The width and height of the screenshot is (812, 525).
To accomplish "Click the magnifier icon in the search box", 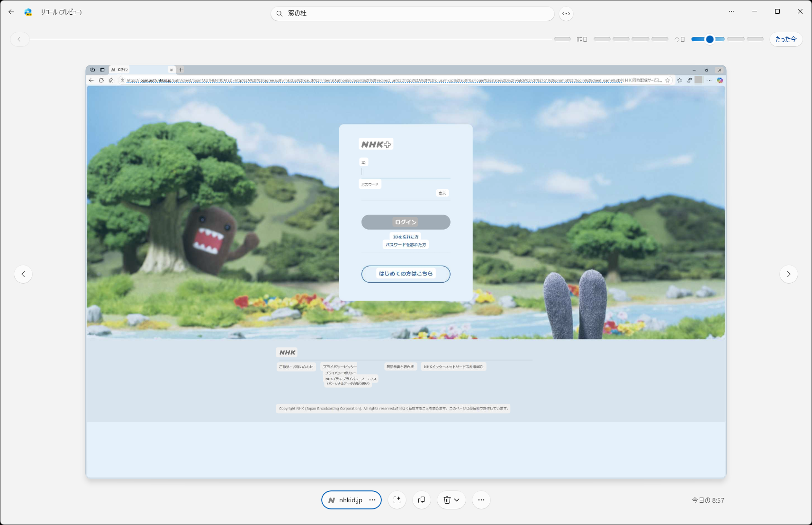I will pos(280,14).
